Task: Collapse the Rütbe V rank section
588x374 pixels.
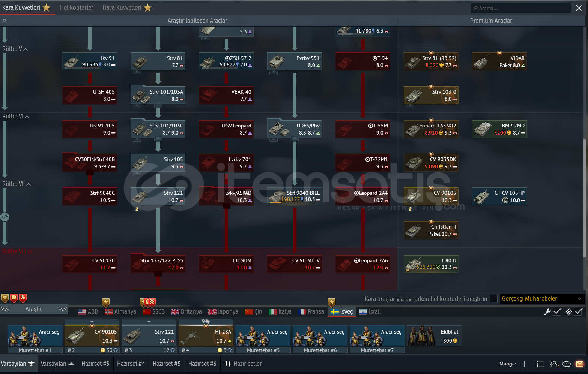Action: 15,49
